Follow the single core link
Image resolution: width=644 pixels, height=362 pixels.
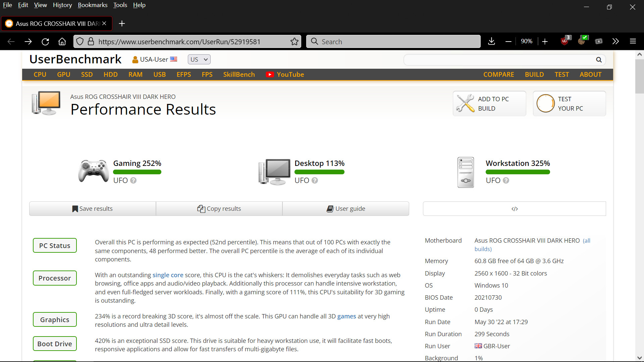pyautogui.click(x=168, y=275)
